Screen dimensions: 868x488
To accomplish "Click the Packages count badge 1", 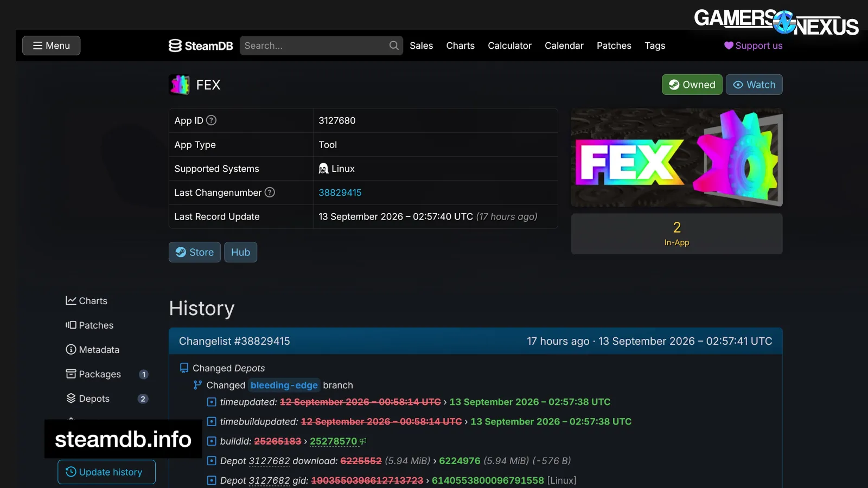I will point(143,374).
